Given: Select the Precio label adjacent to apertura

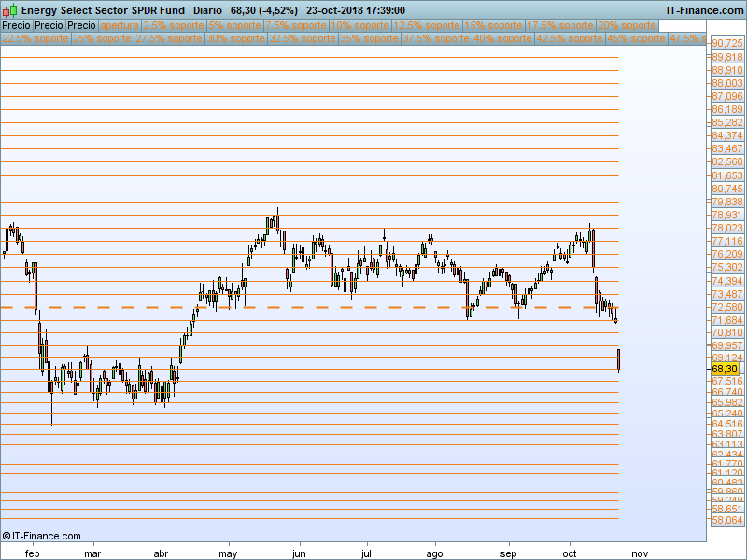Looking at the screenshot, I should 81,25.
